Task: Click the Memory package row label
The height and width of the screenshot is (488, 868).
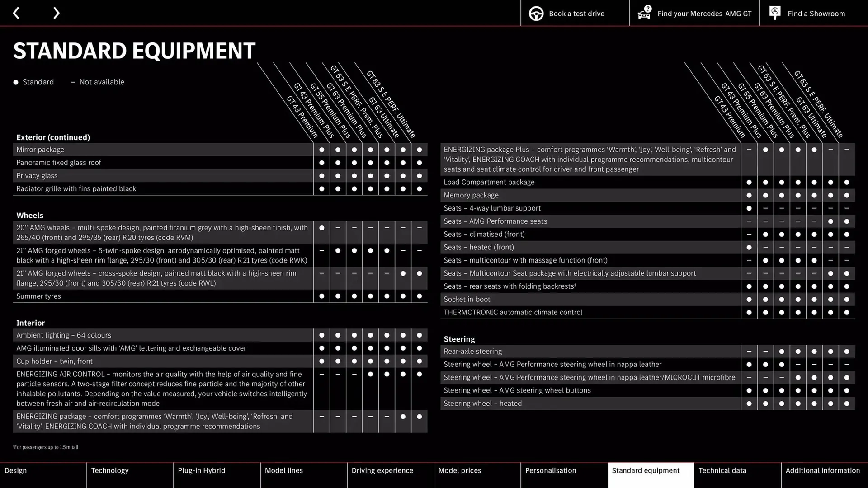Action: [x=471, y=195]
